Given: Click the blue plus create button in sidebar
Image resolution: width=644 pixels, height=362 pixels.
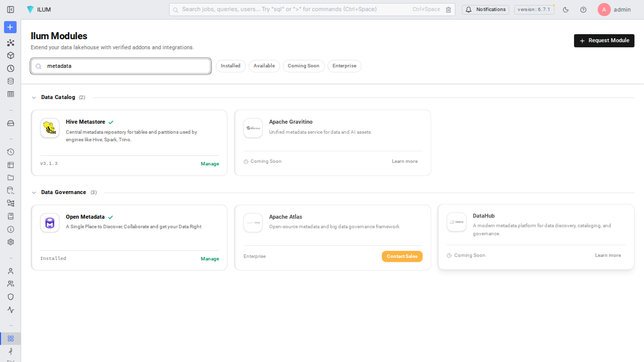Looking at the screenshot, I should 10,27.
